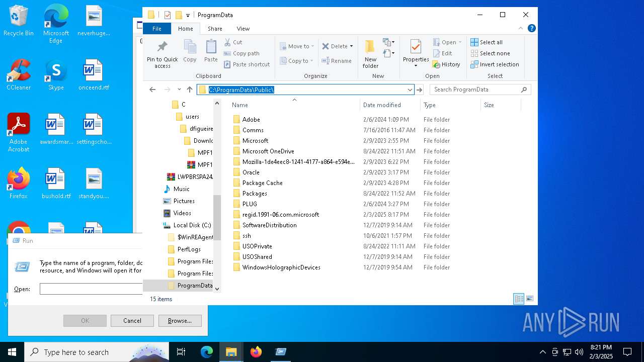Switch to Large icons view icon
This screenshot has width=644, height=362.
click(529, 299)
